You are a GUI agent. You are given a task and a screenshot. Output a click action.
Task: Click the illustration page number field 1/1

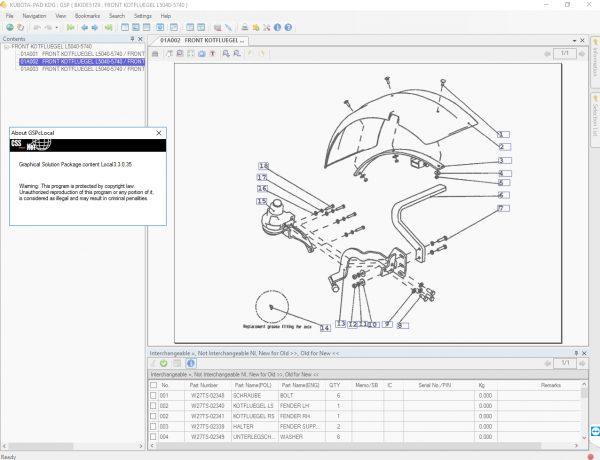564,53
